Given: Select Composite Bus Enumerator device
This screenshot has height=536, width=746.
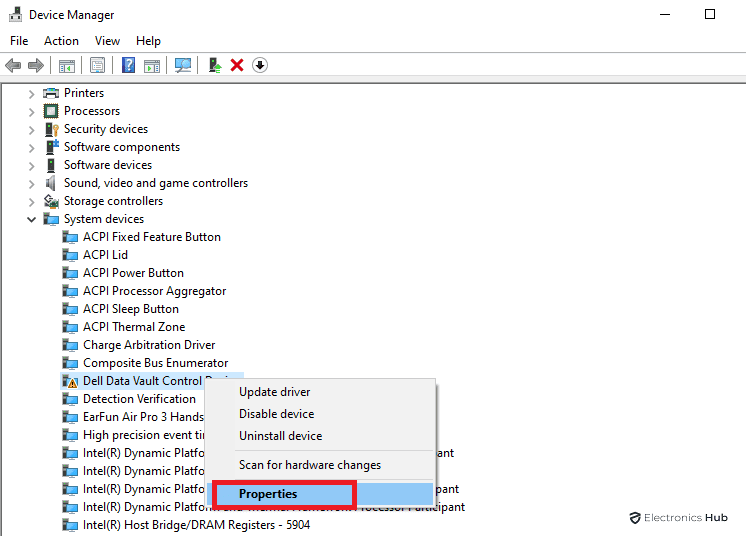Looking at the screenshot, I should [x=155, y=363].
